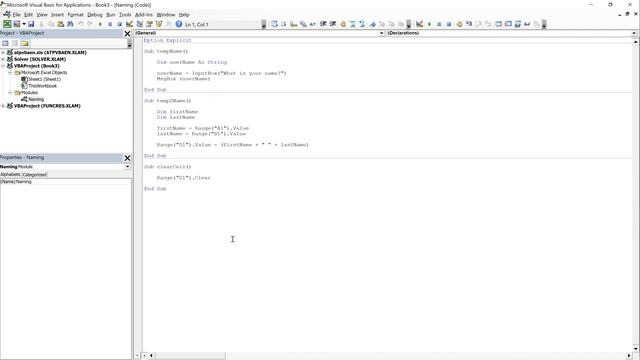640x360 pixels.
Task: Click the blue Help question icon
Action: (179, 24)
